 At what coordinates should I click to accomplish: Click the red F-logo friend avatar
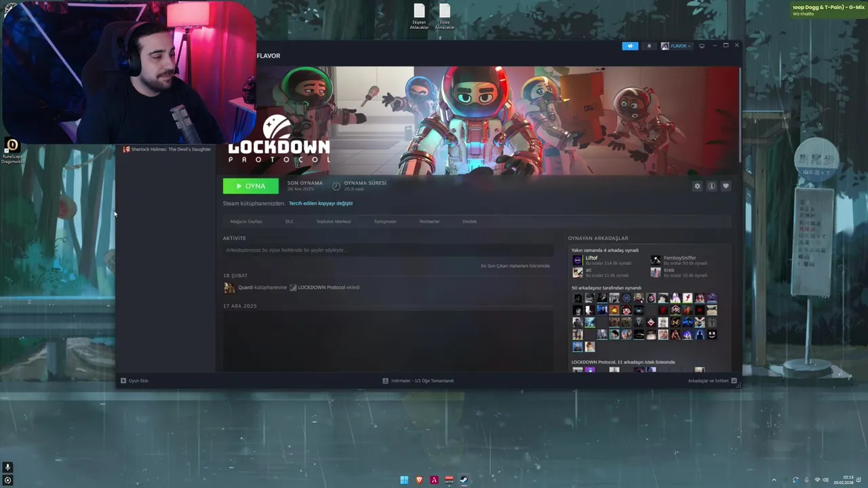[687, 298]
